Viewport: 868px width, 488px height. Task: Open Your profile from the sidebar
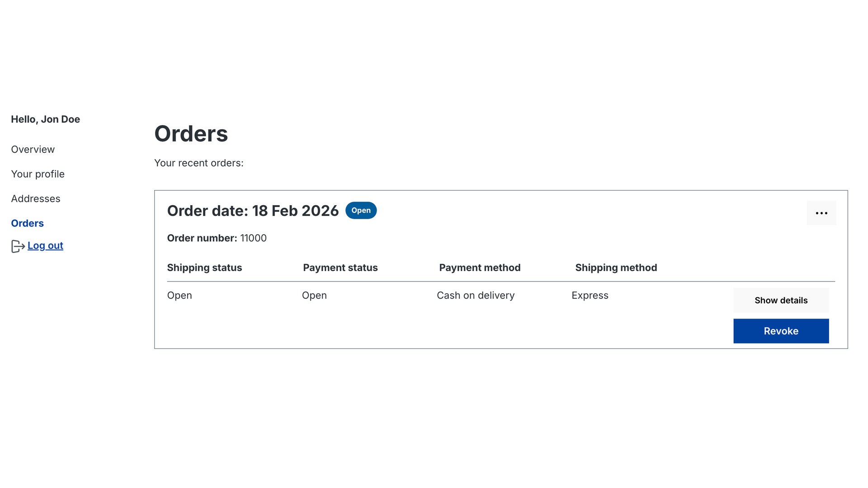(x=38, y=174)
